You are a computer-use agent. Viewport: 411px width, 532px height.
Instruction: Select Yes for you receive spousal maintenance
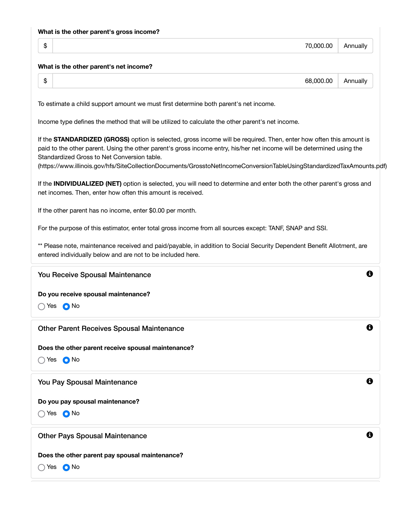pos(42,306)
